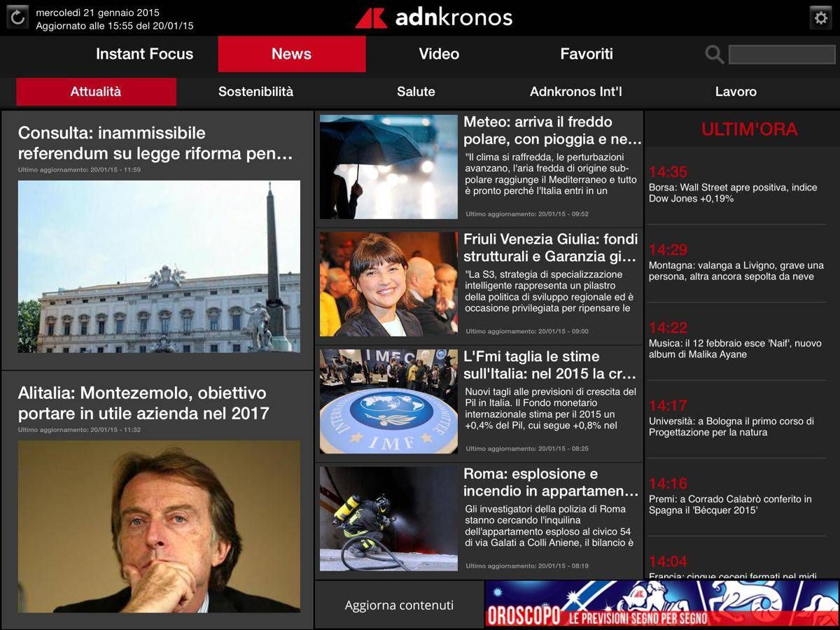Open the Instant Focus tab

point(144,54)
